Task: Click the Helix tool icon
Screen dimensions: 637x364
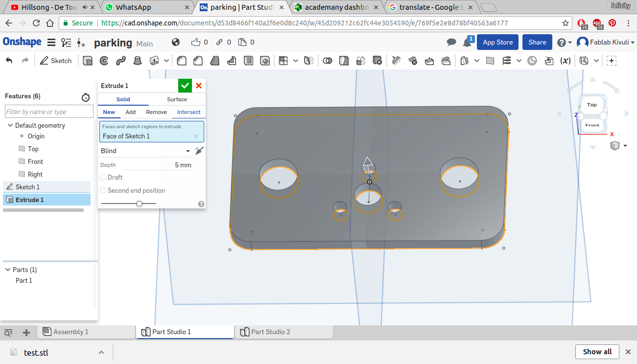Action: coord(506,61)
